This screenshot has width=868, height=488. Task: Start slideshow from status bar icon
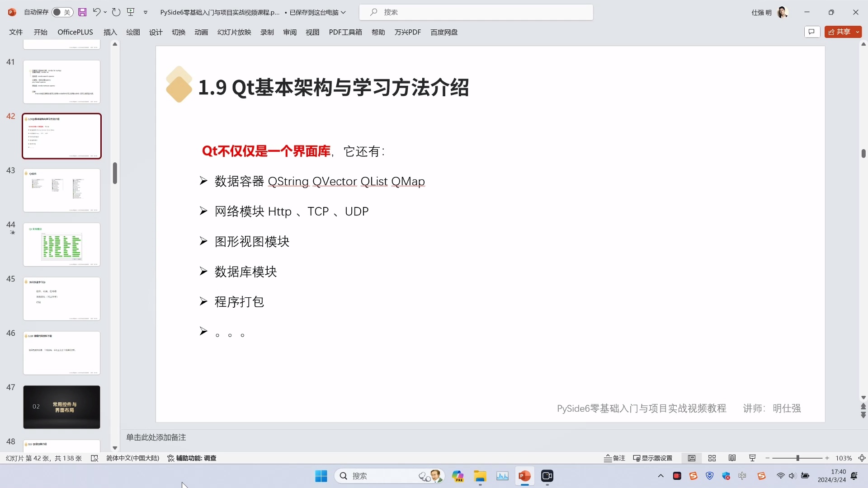(x=752, y=458)
